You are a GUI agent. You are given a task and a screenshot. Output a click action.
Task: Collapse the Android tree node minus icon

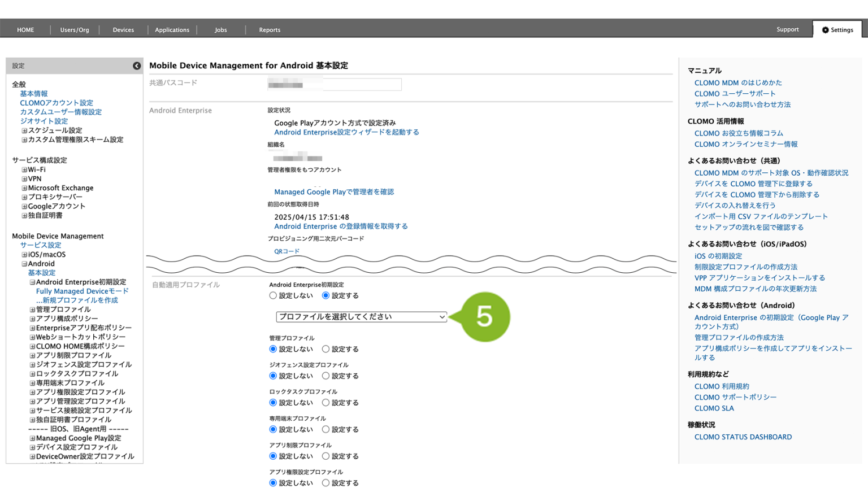(24, 264)
